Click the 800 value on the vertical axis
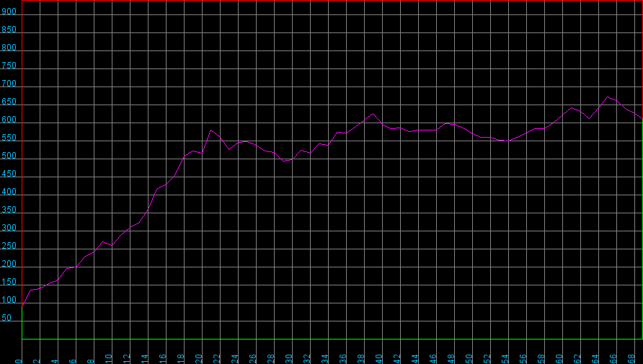The image size is (643, 364). [9, 48]
